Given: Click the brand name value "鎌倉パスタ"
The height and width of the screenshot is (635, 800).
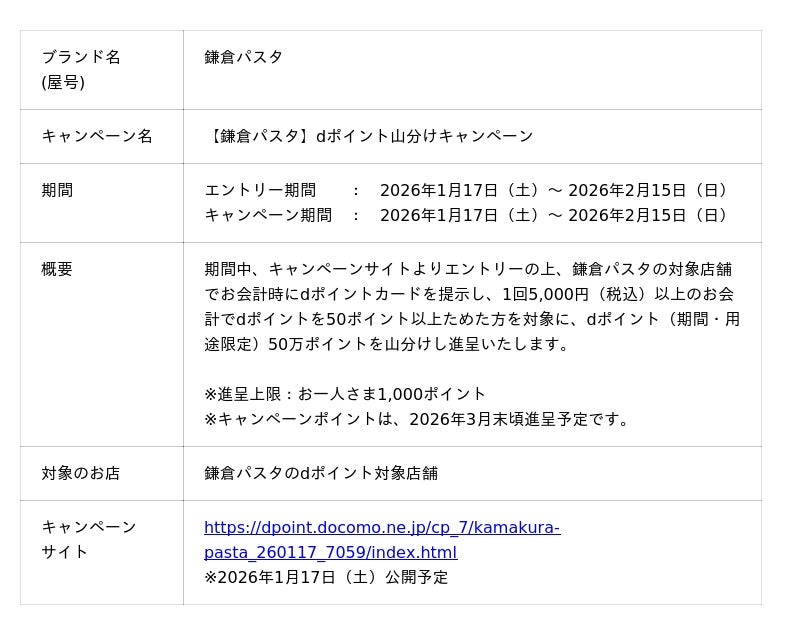Looking at the screenshot, I should [x=244, y=57].
